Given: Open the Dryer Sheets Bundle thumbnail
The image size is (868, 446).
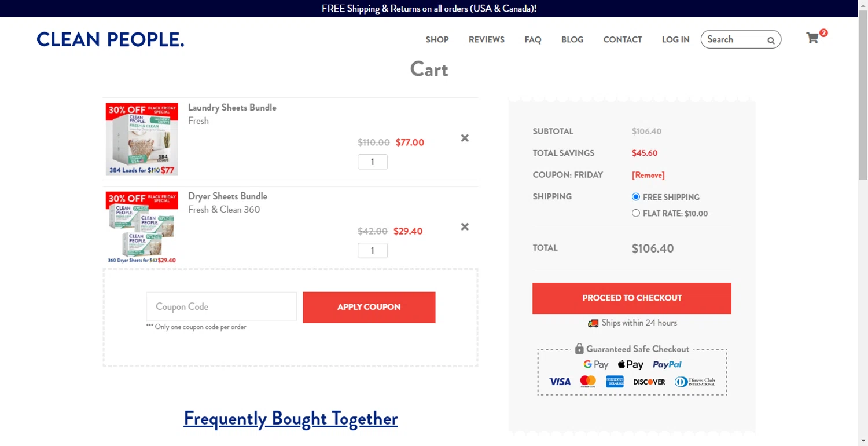Looking at the screenshot, I should 142,228.
